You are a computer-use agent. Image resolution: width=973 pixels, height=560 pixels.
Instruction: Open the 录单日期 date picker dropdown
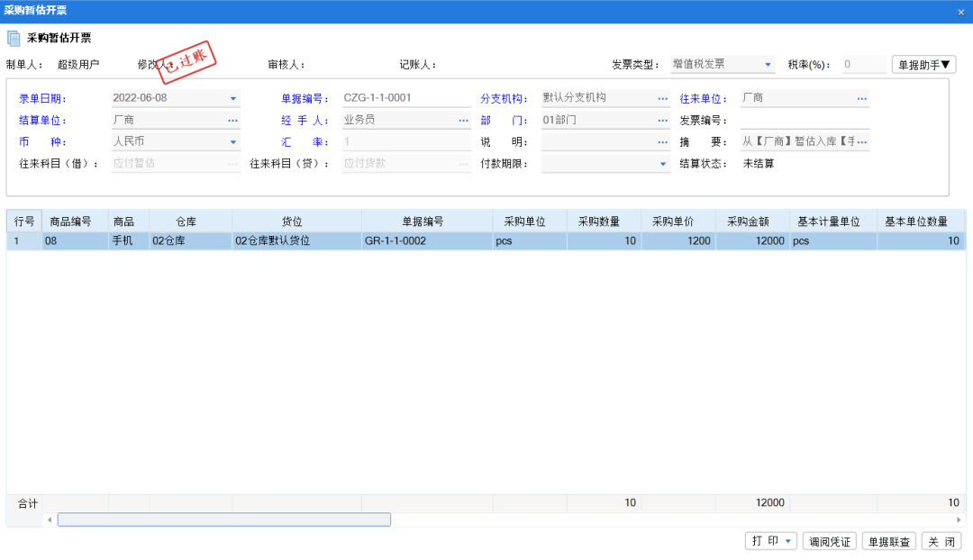(x=232, y=97)
